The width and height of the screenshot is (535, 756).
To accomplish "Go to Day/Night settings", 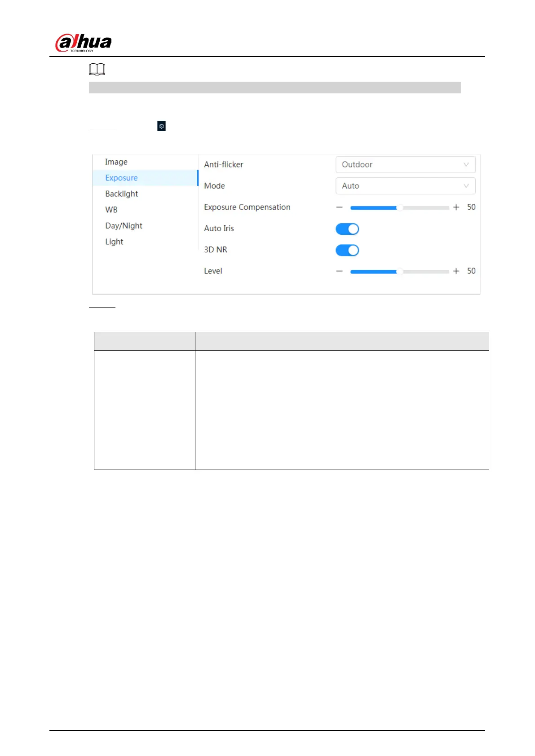I will tap(124, 226).
